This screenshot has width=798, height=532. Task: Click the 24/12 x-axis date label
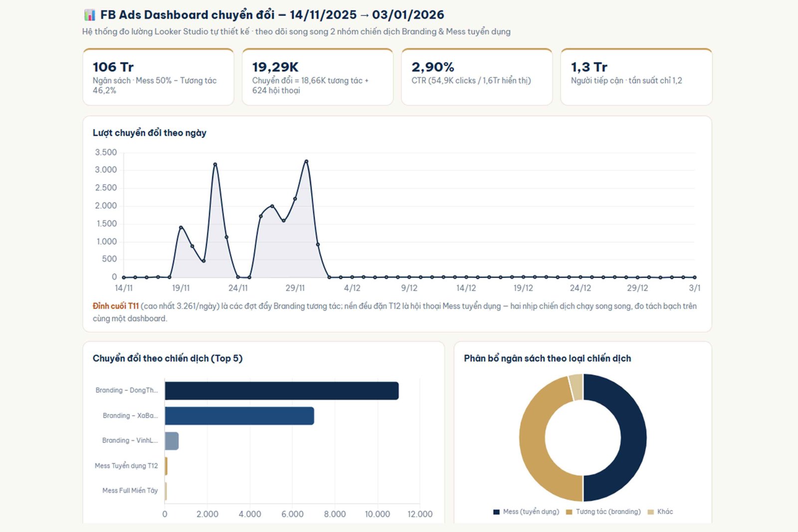click(x=581, y=288)
